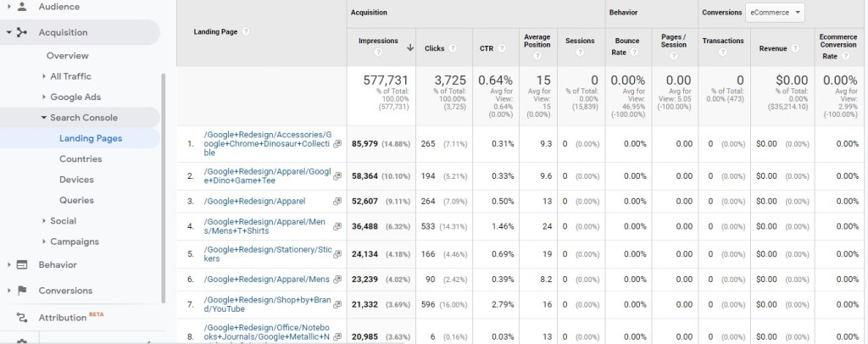
Task: Click help icon under Average Position header
Action: click(x=537, y=56)
